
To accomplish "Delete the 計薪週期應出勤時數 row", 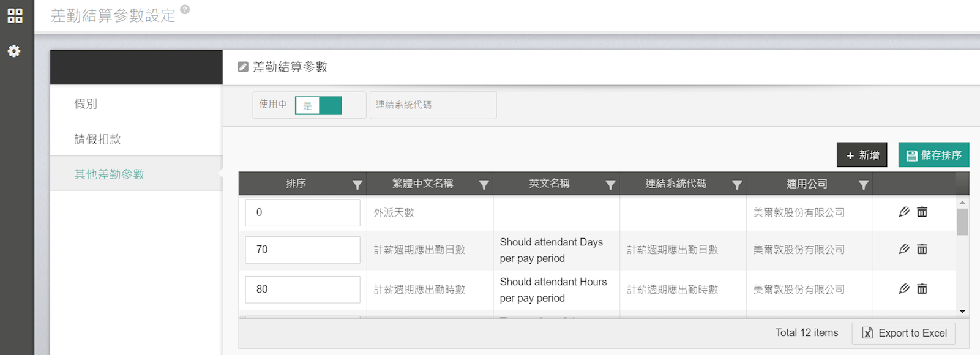I will click(x=922, y=289).
